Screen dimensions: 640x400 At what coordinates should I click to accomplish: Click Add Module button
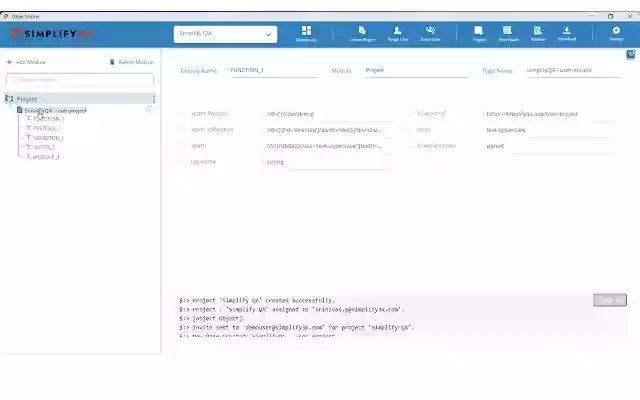coord(26,62)
